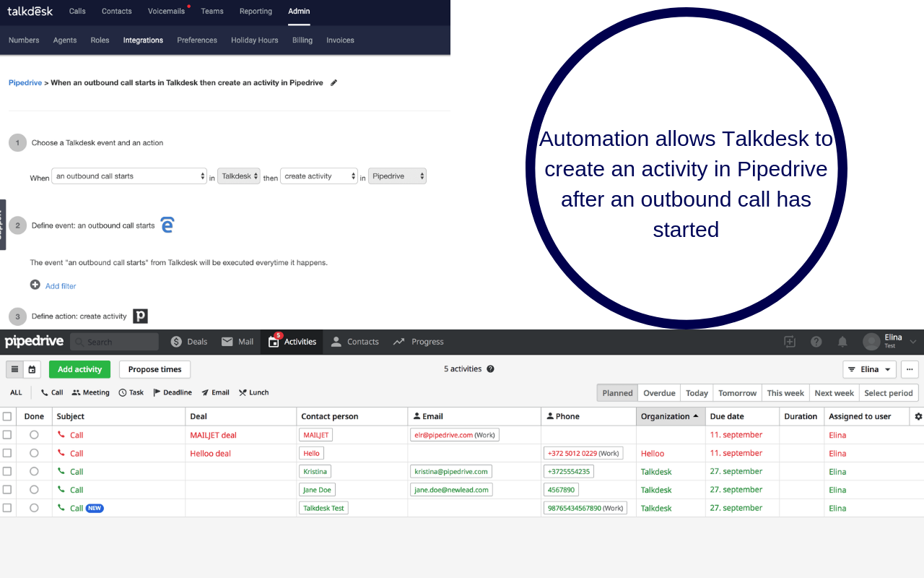Viewport: 924px width, 578px height.
Task: Check the select-all activities checkbox
Action: [7, 416]
